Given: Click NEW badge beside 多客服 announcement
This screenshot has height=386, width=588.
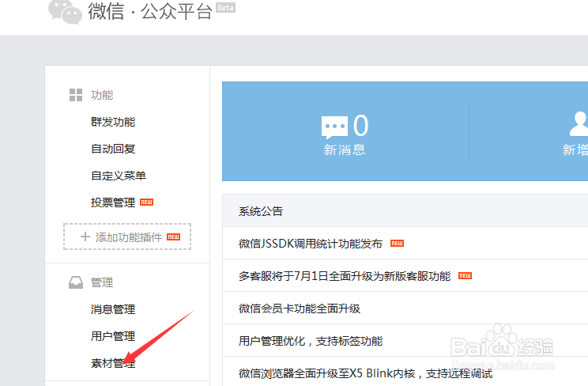Looking at the screenshot, I should click(465, 276).
